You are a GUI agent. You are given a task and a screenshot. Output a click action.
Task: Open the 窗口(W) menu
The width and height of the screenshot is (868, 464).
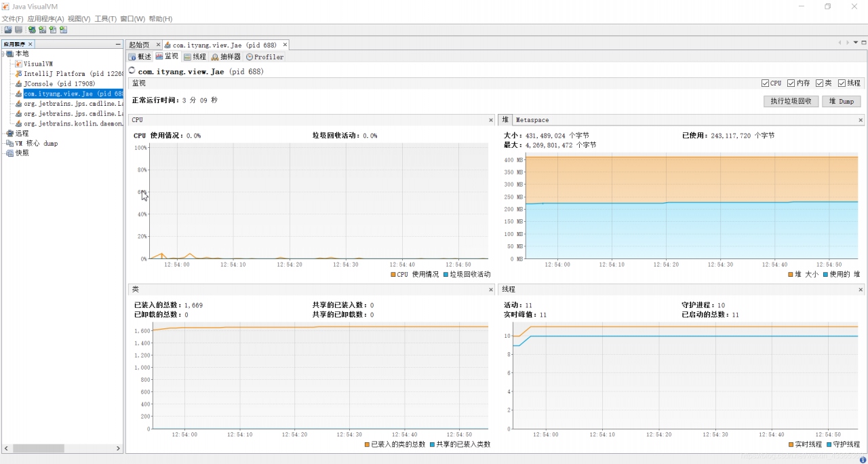tap(132, 19)
